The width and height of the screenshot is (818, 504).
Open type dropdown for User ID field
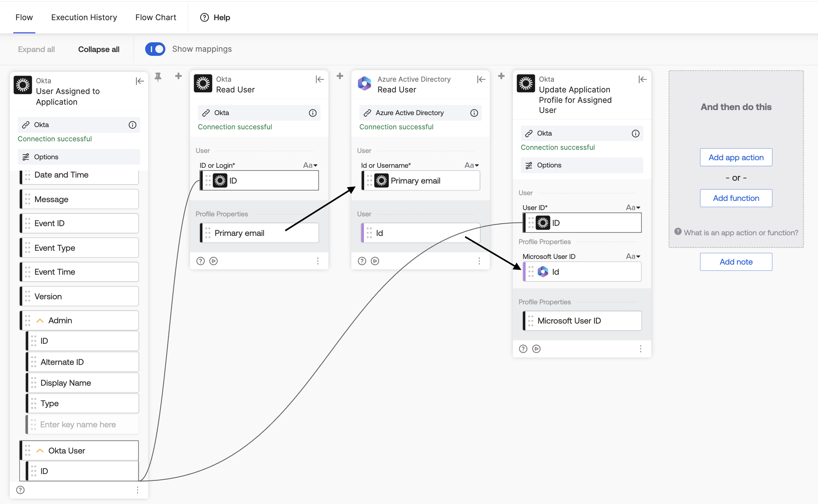pyautogui.click(x=633, y=208)
